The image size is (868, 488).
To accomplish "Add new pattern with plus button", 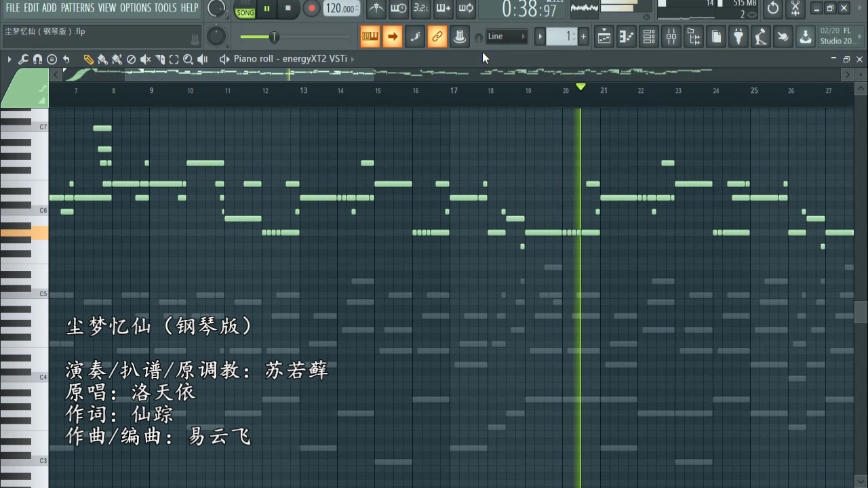I will tap(583, 37).
